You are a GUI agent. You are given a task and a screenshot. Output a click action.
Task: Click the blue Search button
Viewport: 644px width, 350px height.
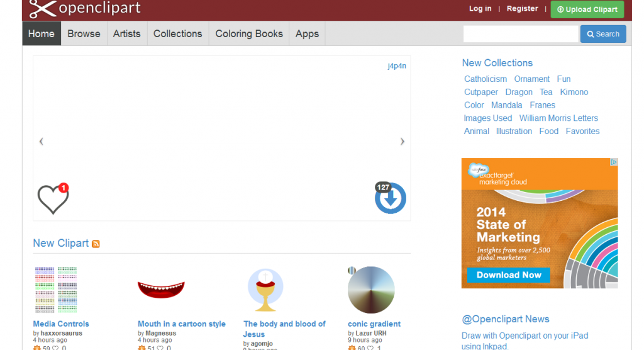pyautogui.click(x=603, y=34)
